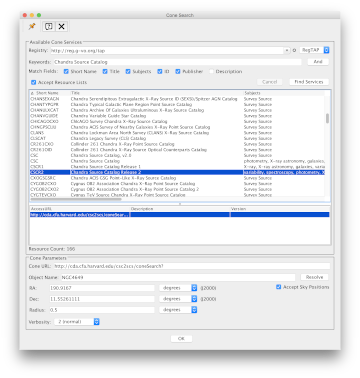Click the Object Name field
Viewport: 360px width, 378px height.
click(x=178, y=277)
